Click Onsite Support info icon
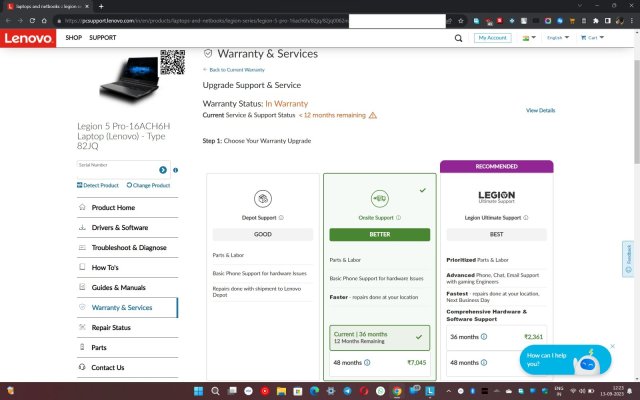 [398, 218]
